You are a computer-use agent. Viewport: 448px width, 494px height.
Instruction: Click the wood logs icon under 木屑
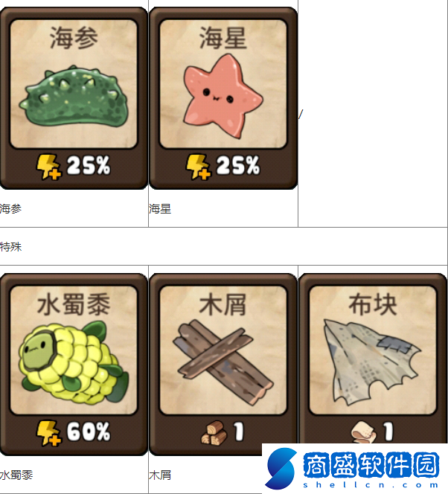(214, 432)
